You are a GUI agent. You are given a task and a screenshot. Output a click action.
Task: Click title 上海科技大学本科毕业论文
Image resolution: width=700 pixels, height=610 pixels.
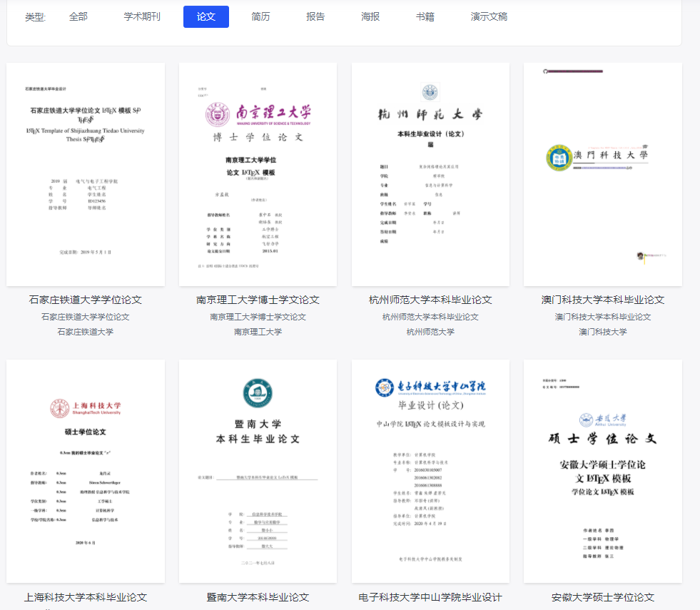click(85, 597)
